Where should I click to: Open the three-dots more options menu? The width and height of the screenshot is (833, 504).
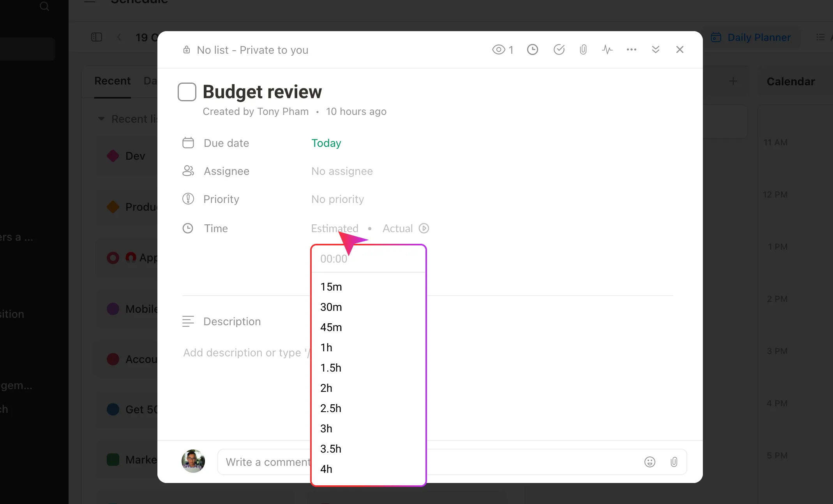[631, 50]
